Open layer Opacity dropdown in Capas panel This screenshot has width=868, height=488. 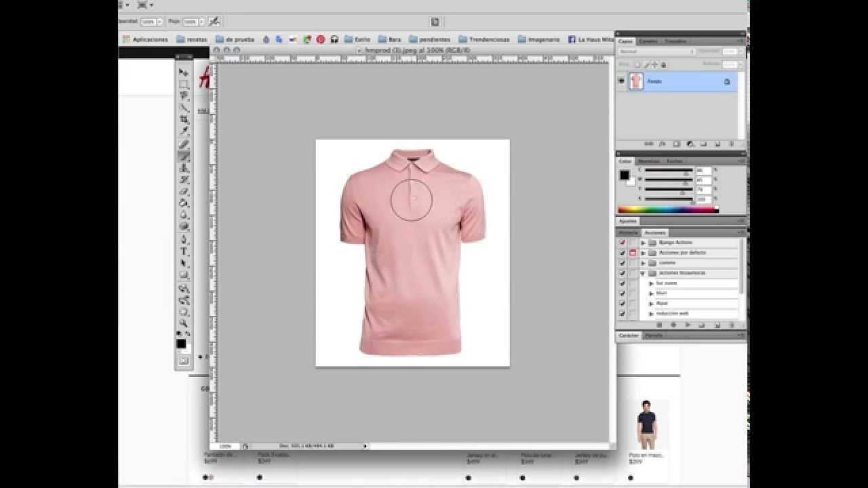point(740,52)
